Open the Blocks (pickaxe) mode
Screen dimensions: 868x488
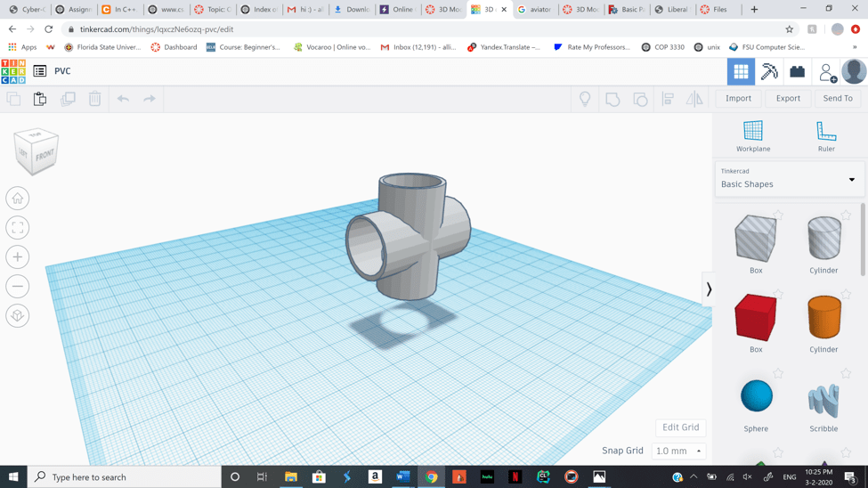(769, 71)
